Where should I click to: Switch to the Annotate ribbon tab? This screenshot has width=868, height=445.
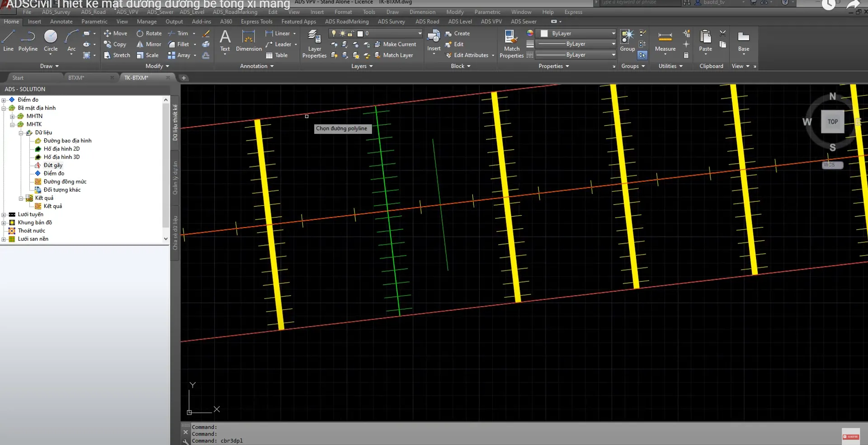(x=61, y=22)
